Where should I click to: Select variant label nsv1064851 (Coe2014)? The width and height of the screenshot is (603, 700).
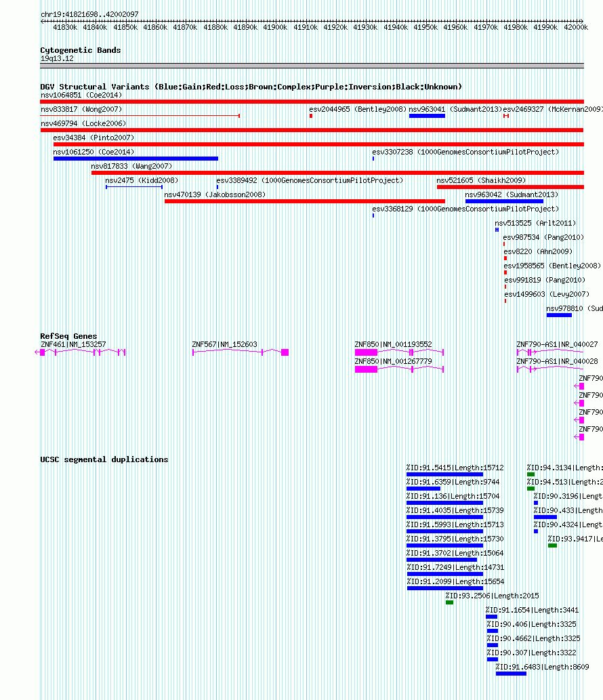pos(81,95)
